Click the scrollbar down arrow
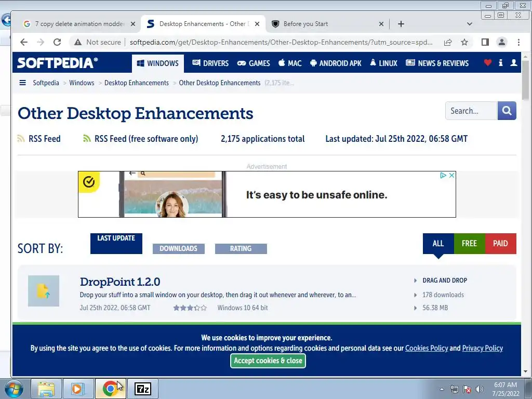532x399 pixels. (x=526, y=371)
